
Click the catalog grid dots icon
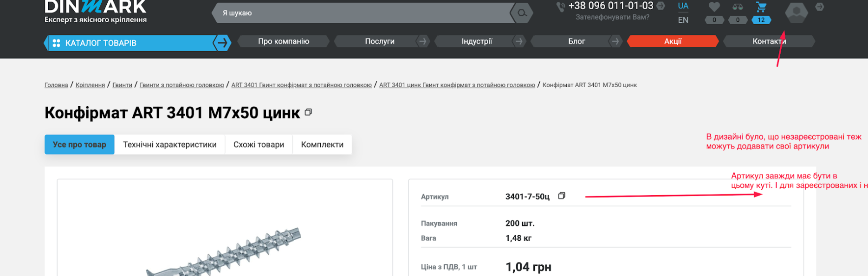56,43
